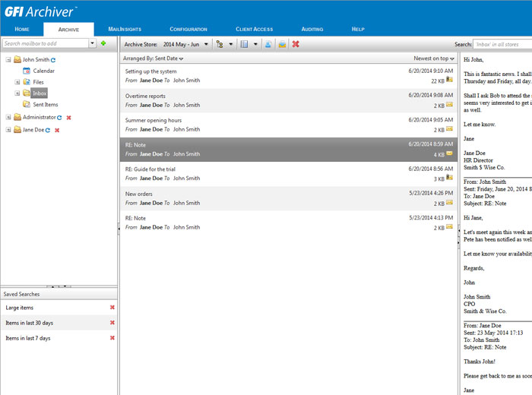Expand the Jane Doe mailbox node
The height and width of the screenshot is (395, 532).
click(x=8, y=130)
